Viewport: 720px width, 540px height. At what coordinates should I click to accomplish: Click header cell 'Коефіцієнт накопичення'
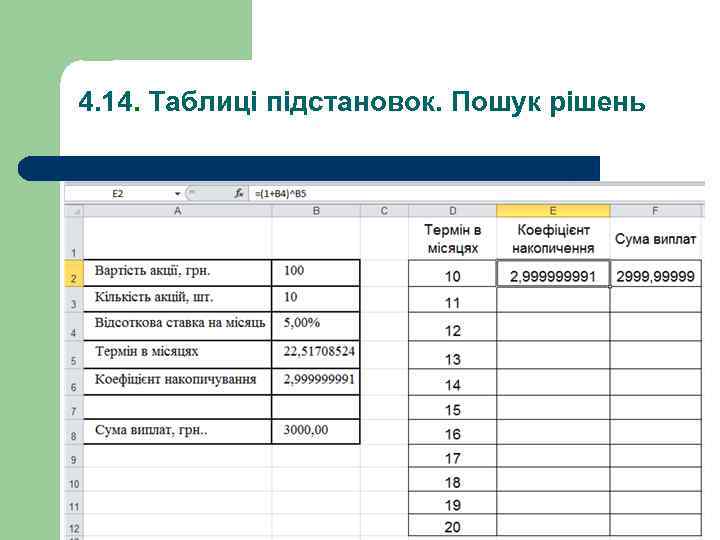553,238
